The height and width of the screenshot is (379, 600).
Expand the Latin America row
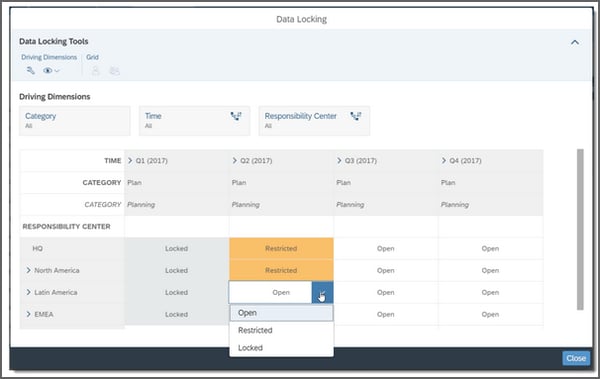pyautogui.click(x=28, y=292)
